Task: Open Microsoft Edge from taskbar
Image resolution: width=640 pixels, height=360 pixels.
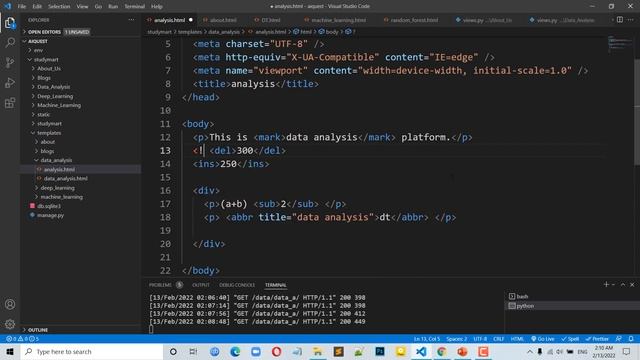Action: click(x=235, y=351)
